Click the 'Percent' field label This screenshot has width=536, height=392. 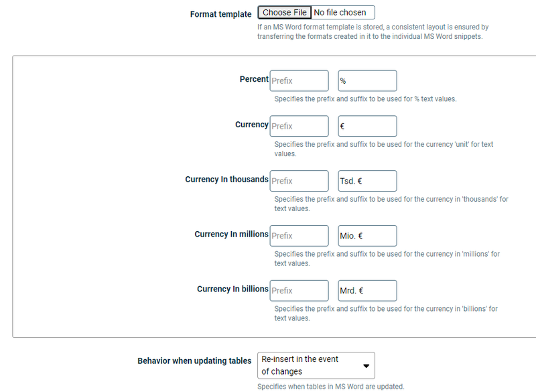point(256,79)
